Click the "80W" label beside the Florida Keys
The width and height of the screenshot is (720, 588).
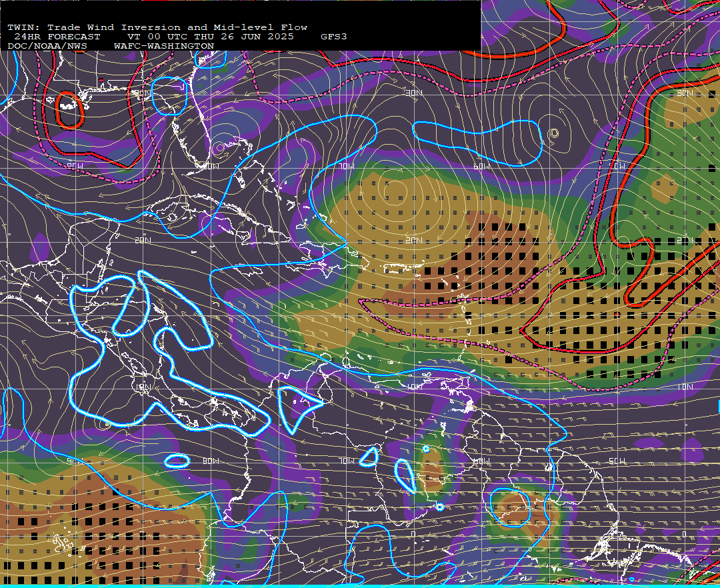(x=212, y=166)
